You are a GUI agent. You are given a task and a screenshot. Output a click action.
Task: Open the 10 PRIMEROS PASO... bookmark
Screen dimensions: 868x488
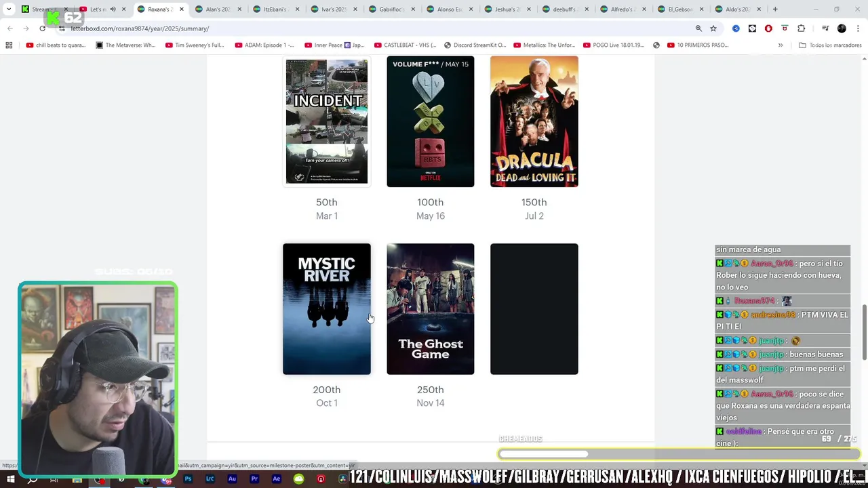click(698, 45)
